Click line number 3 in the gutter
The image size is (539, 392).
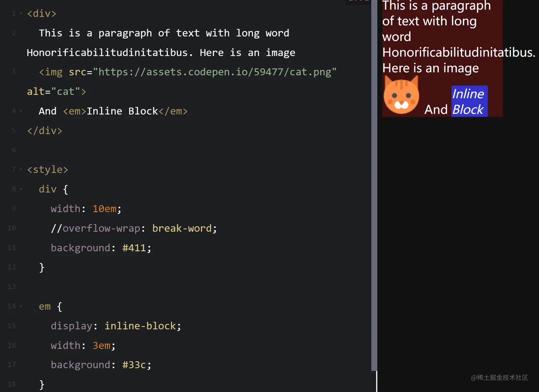tap(14, 72)
